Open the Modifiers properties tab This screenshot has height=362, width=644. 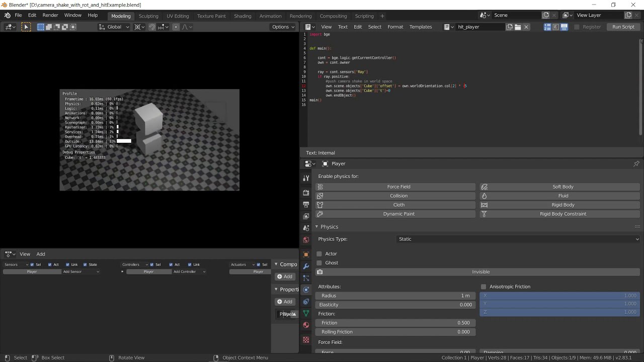tap(306, 266)
